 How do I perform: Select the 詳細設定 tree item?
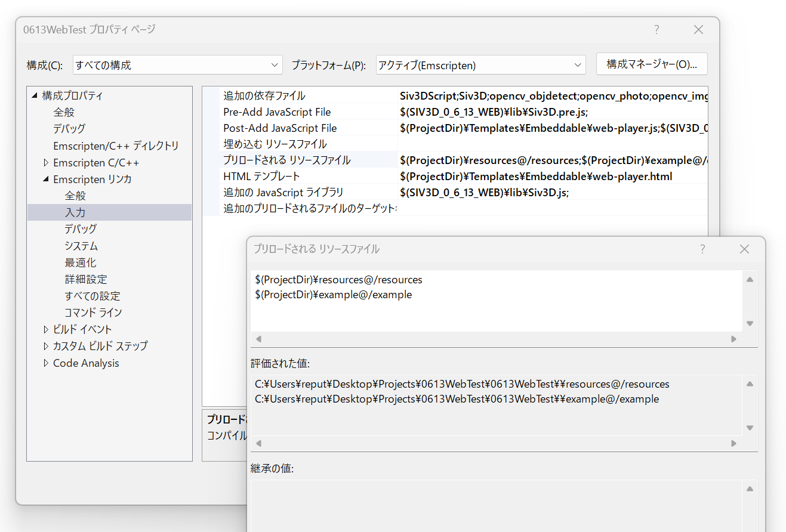click(x=86, y=279)
